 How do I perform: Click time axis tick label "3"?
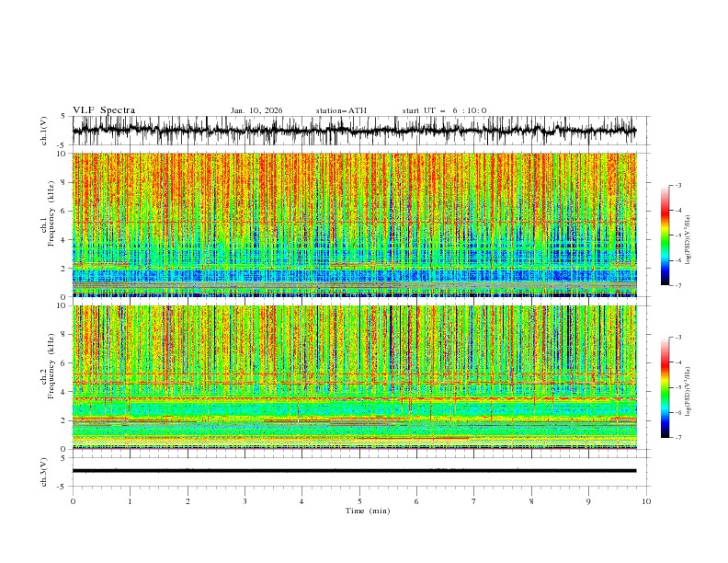(x=245, y=501)
